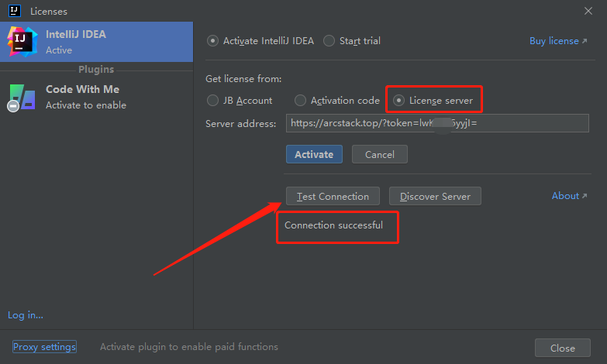
Task: Click the Close button at bottom
Action: point(563,349)
